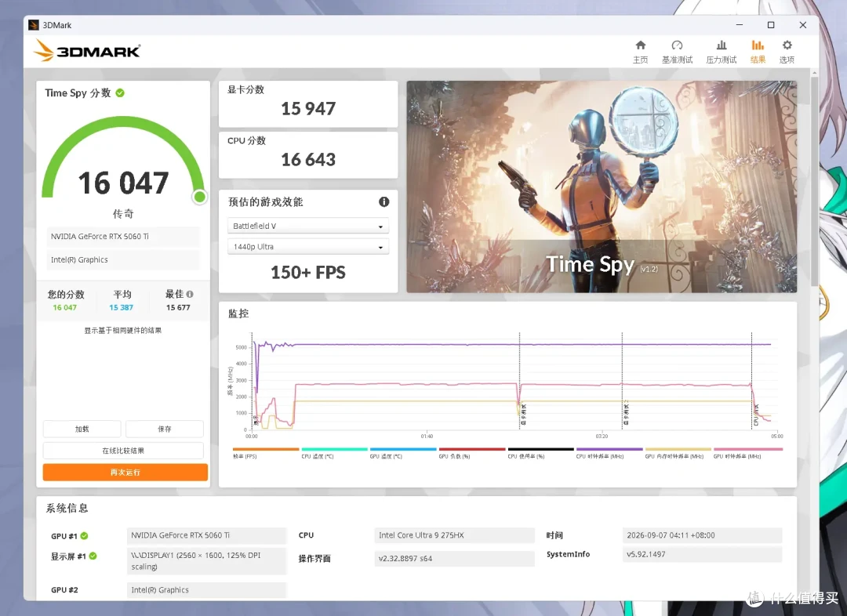847x616 pixels.
Task: Click the green check beside 显示屏 #1
Action: coord(93,556)
